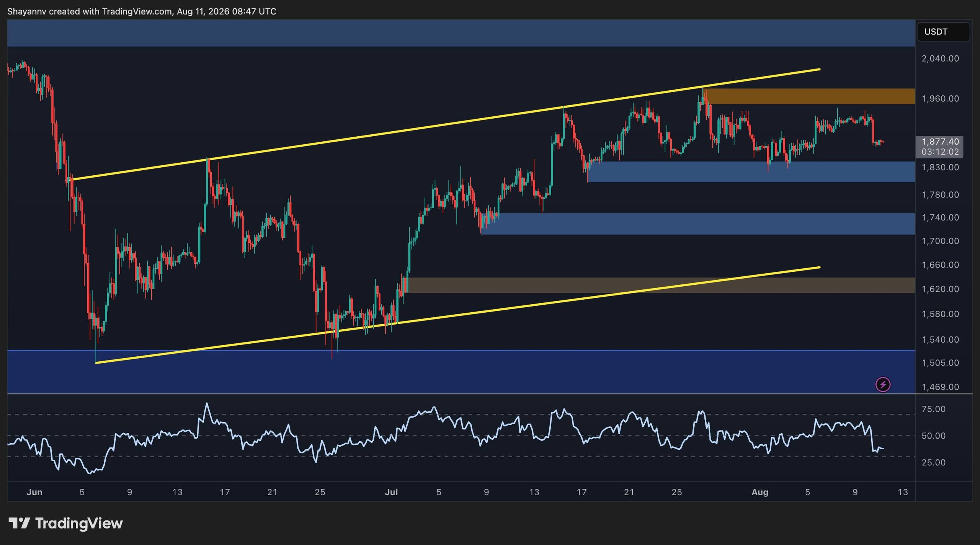Select the 1,580.00 price axis label
This screenshot has width=980, height=545.
[940, 314]
